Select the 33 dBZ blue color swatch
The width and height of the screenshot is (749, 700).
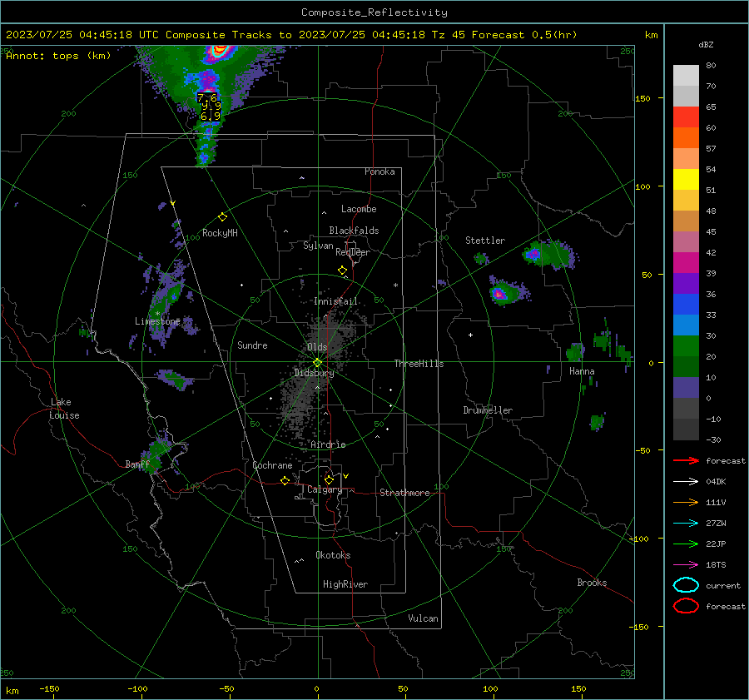[686, 304]
